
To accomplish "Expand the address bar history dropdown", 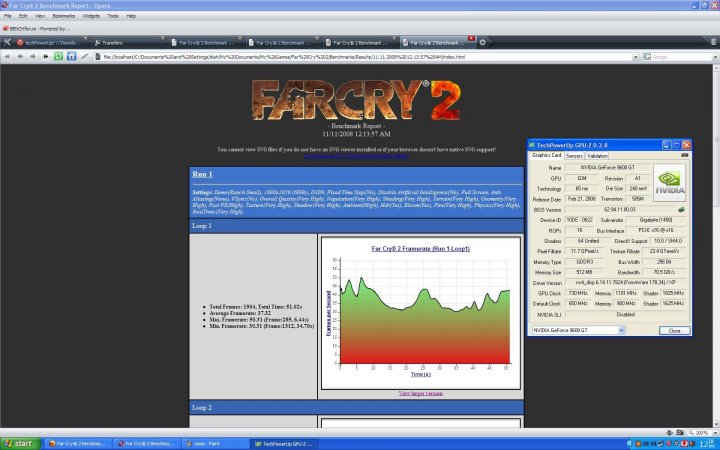I will point(636,57).
